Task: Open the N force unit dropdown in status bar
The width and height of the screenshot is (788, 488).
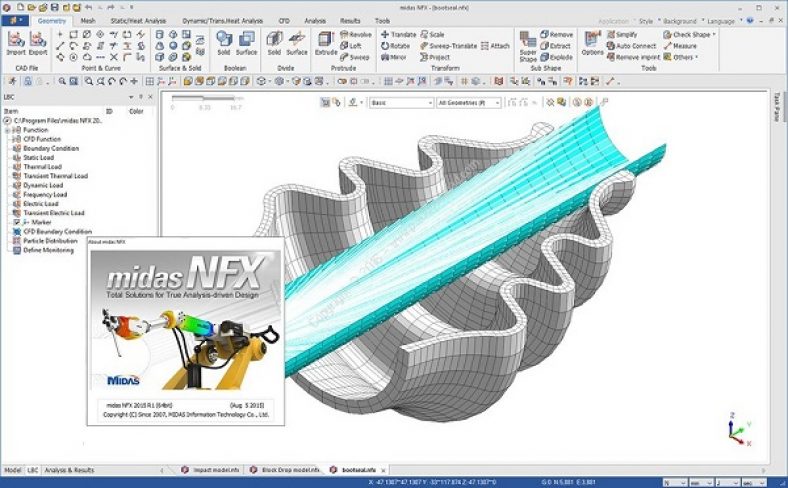Action: (x=674, y=482)
